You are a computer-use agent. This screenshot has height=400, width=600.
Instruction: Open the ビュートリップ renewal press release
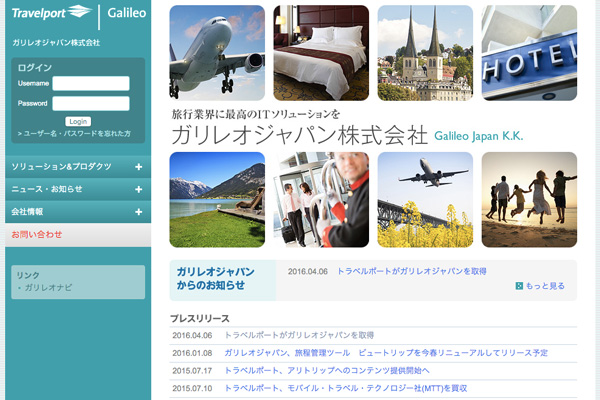(x=386, y=353)
